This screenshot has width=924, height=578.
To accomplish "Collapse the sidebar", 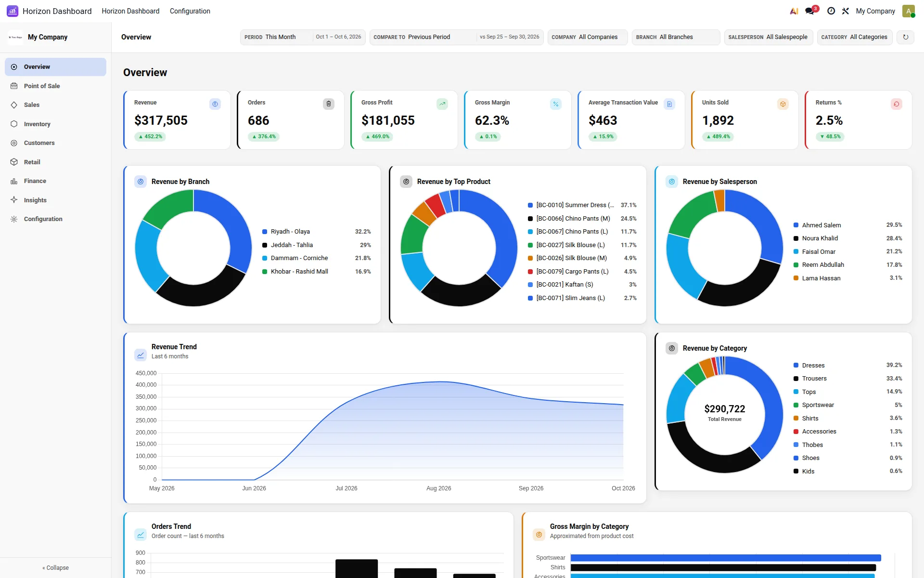I will (55, 568).
